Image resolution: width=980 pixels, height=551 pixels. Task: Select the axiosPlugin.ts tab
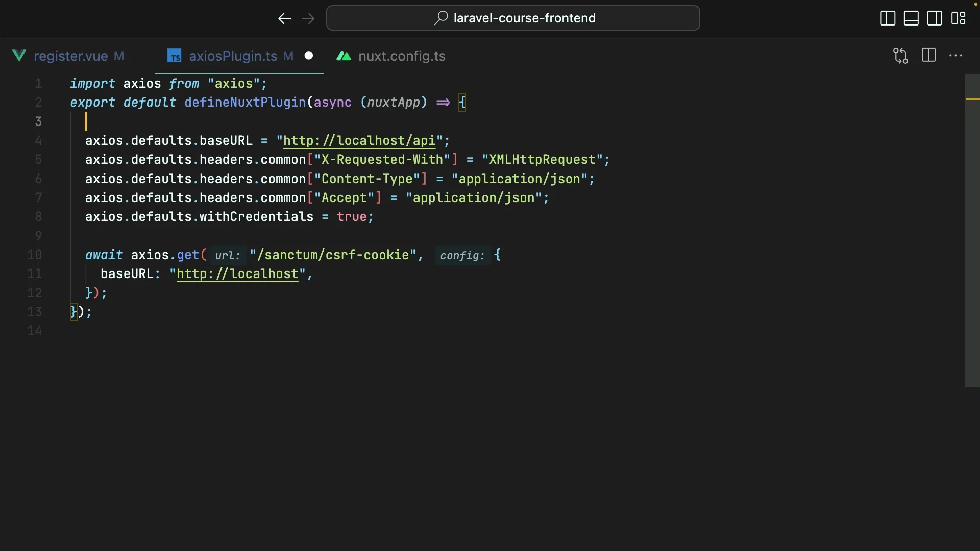pos(233,56)
